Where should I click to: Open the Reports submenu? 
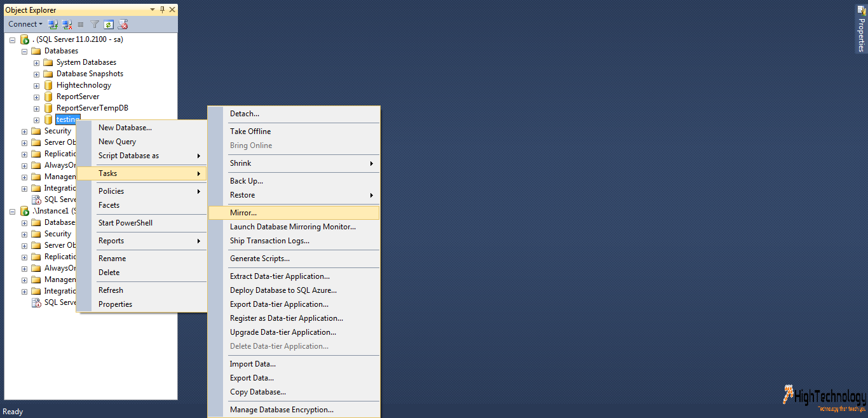pyautogui.click(x=142, y=241)
